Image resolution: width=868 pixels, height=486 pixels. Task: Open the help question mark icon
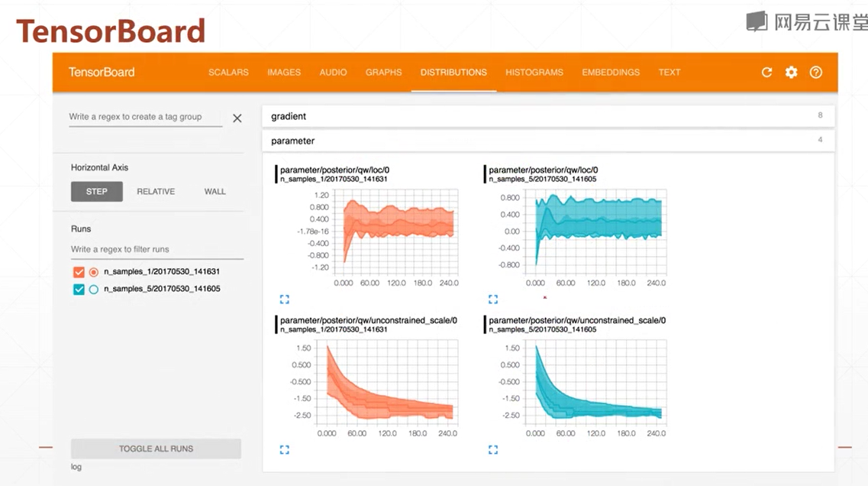pyautogui.click(x=815, y=72)
